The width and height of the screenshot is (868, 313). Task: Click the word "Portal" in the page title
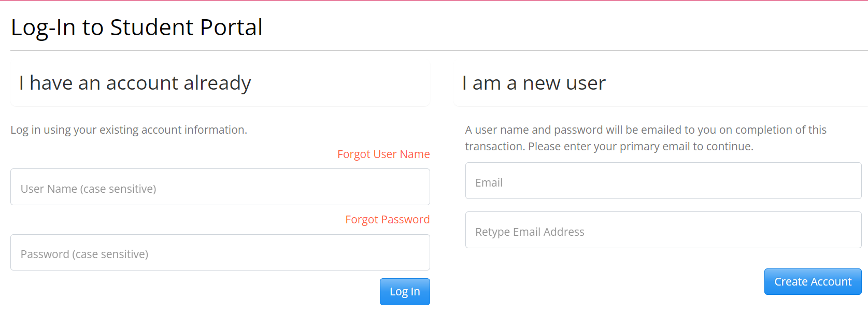231,27
